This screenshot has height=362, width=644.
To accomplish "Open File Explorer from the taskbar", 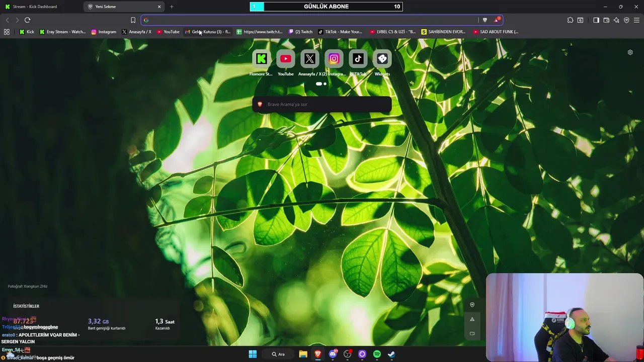I will tap(303, 354).
